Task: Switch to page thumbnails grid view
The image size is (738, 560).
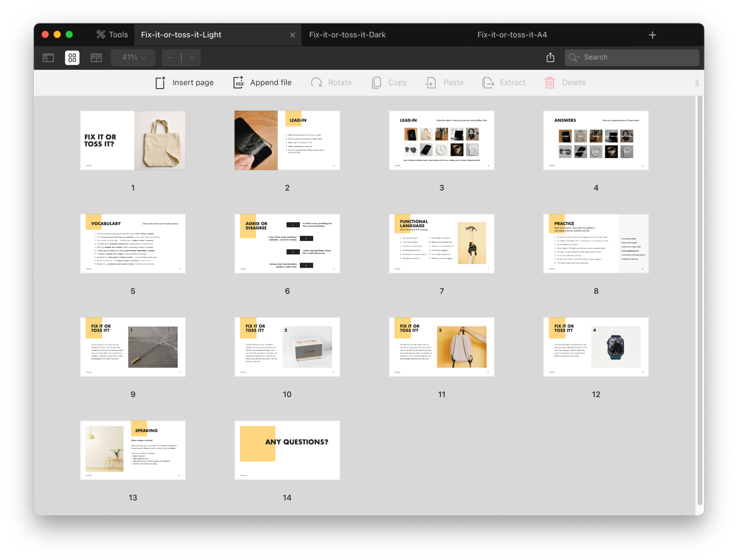Action: point(72,58)
